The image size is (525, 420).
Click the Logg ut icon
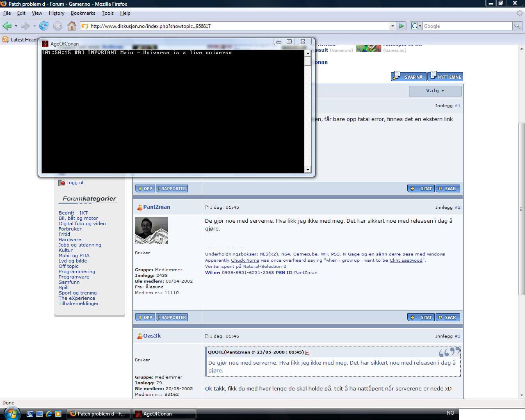coord(62,183)
